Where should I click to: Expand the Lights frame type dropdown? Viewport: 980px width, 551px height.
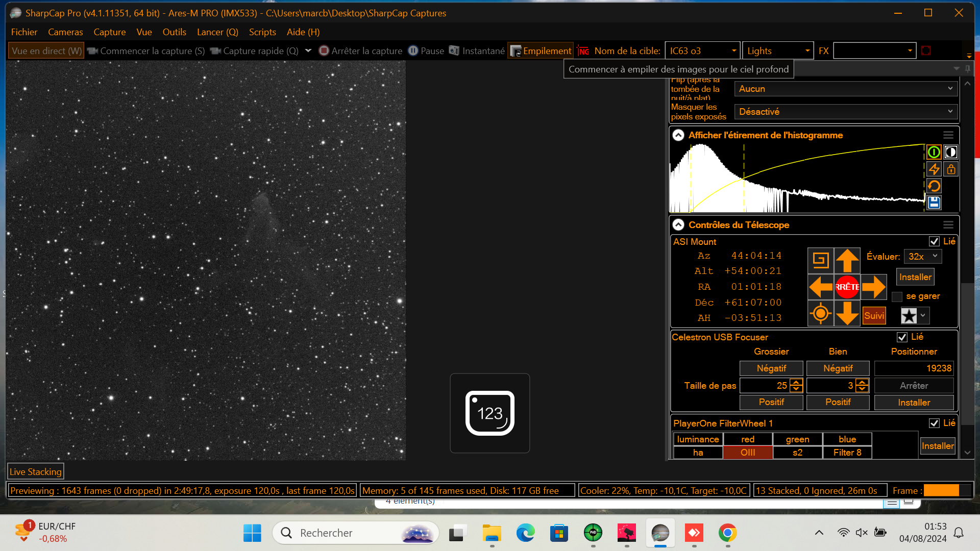pos(778,51)
